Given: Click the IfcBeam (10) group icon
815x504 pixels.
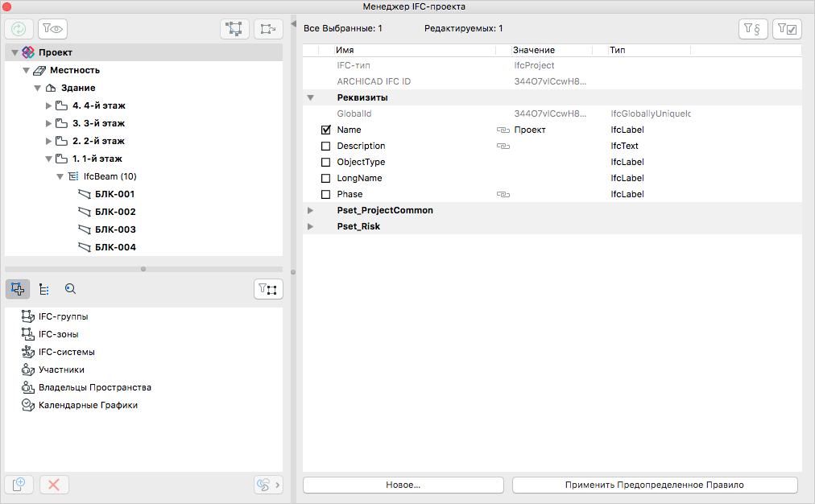Looking at the screenshot, I should point(73,176).
